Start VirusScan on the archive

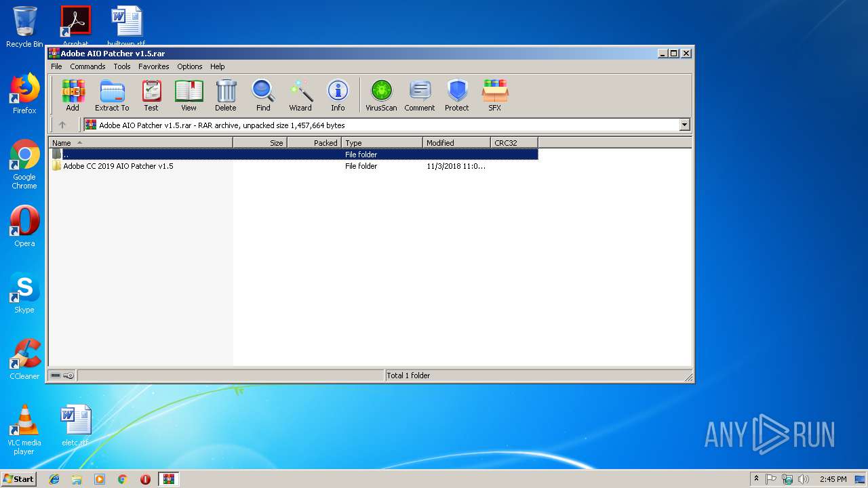pyautogui.click(x=381, y=95)
